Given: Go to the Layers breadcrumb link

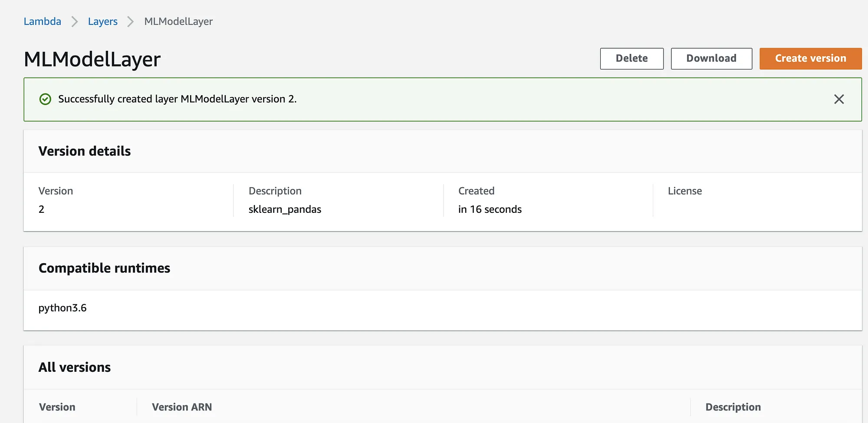Looking at the screenshot, I should 102,21.
